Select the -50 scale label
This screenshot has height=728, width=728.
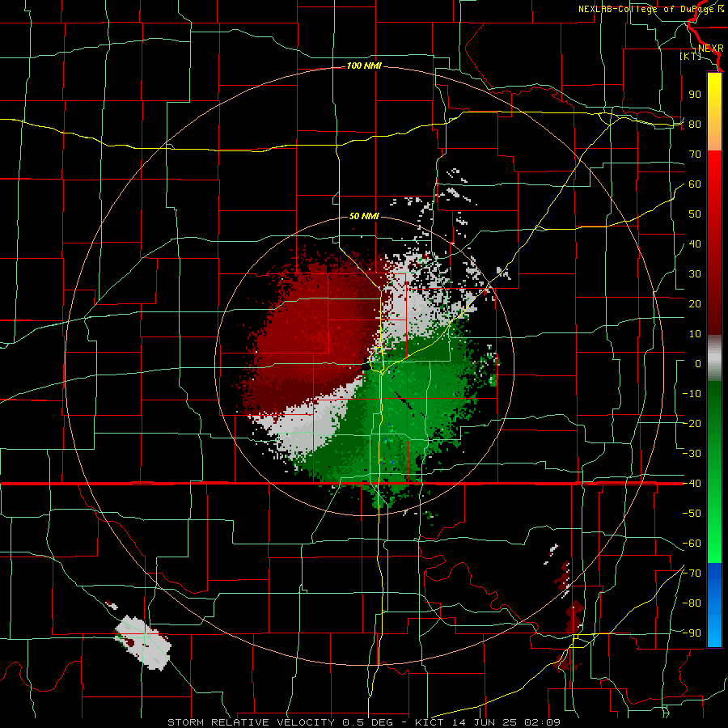pos(692,514)
